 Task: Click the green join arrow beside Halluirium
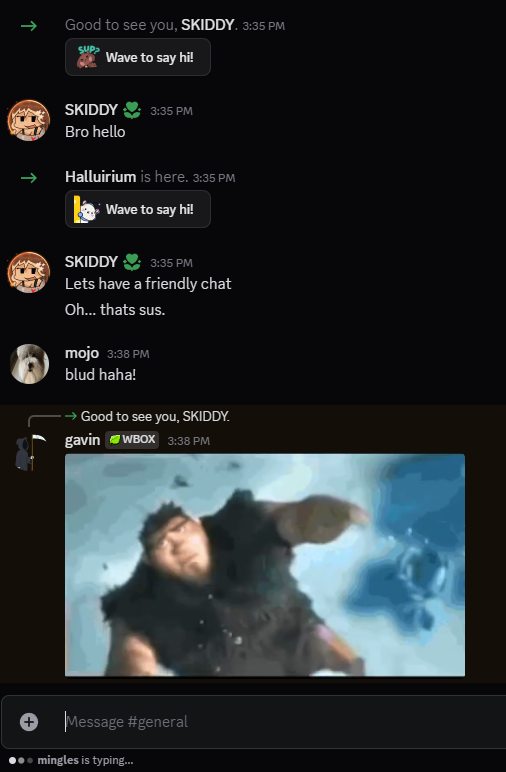[x=29, y=177]
